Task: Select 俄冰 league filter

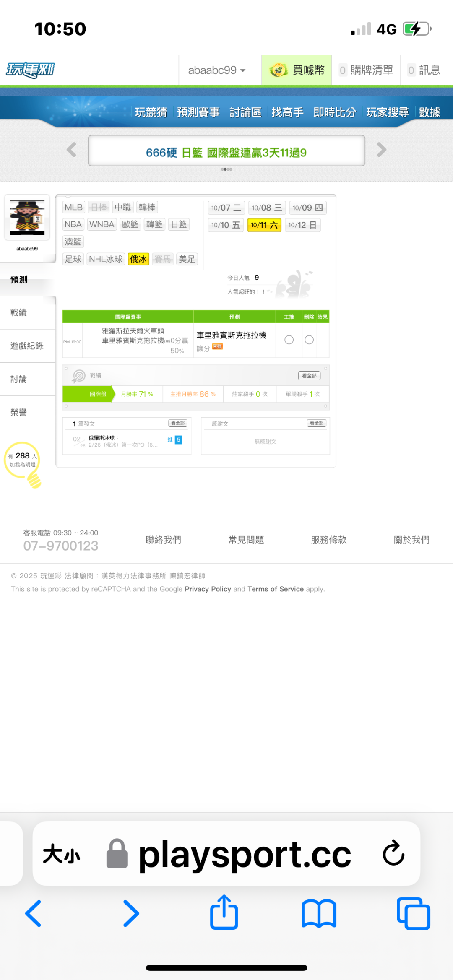Action: point(138,259)
